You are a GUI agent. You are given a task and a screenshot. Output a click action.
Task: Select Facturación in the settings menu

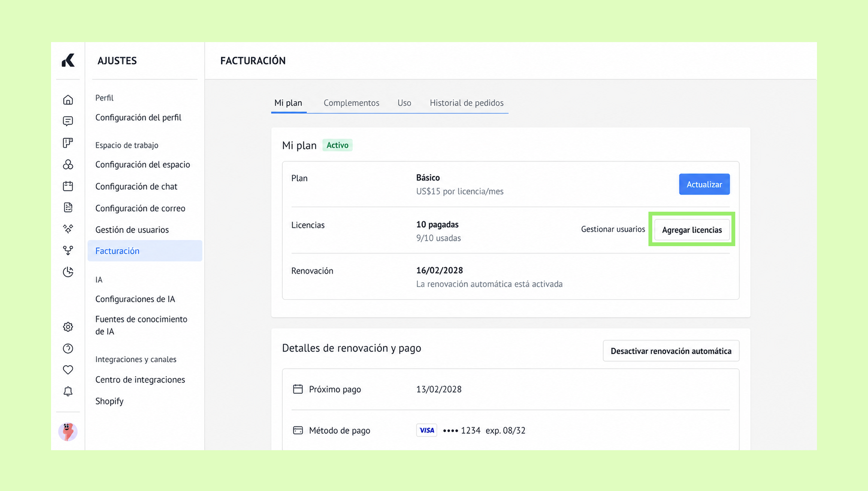point(145,251)
